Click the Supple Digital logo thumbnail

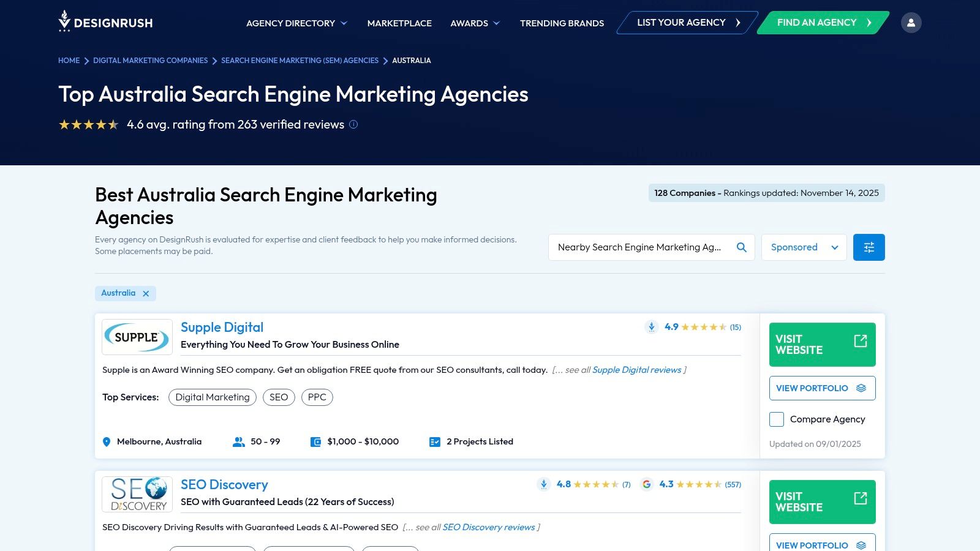click(137, 337)
